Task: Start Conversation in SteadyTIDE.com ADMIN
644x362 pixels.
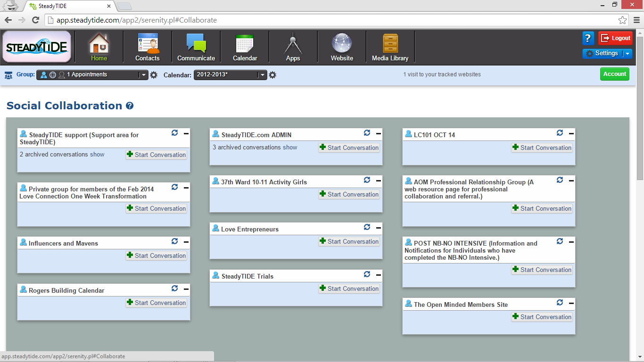Action: tap(349, 148)
